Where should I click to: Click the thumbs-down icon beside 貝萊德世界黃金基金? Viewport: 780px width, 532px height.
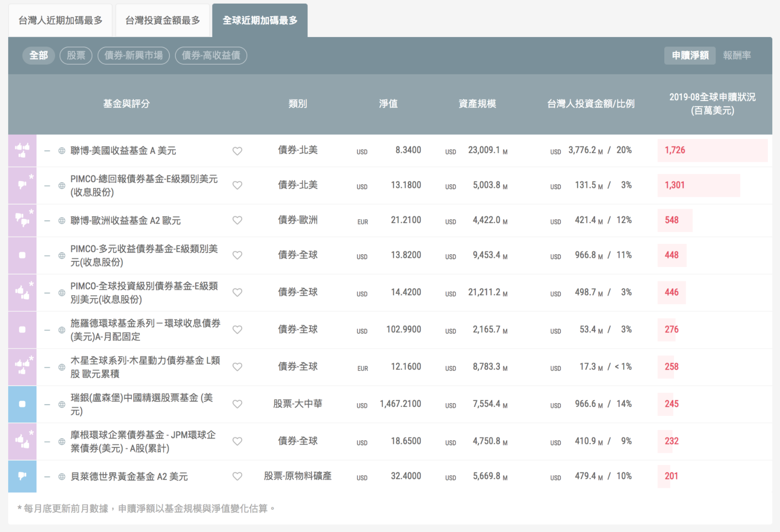pyautogui.click(x=22, y=476)
